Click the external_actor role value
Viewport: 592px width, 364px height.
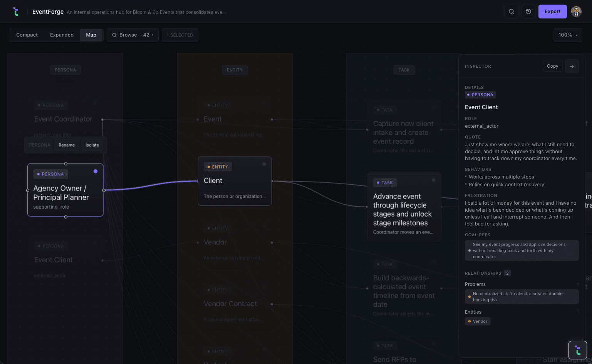pyautogui.click(x=481, y=126)
